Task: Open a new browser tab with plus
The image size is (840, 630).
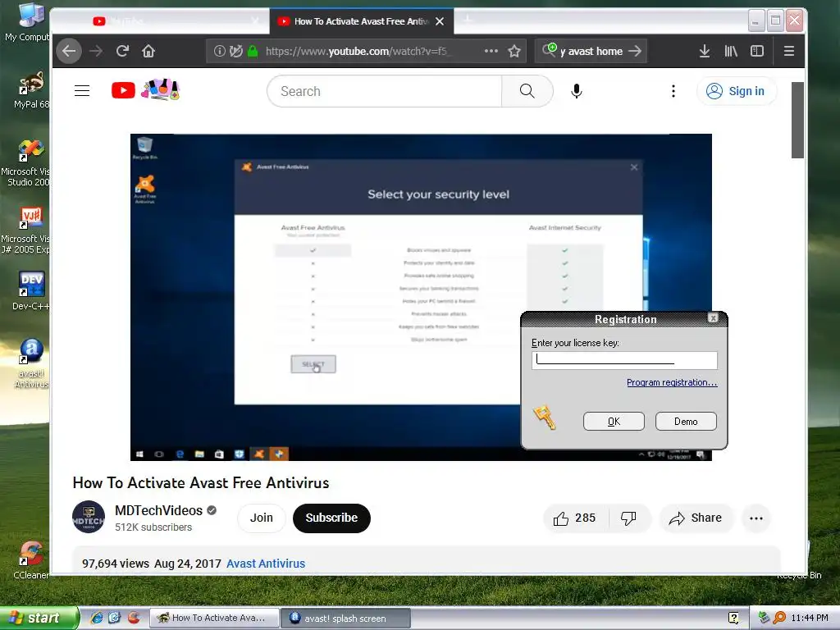Action: click(468, 21)
